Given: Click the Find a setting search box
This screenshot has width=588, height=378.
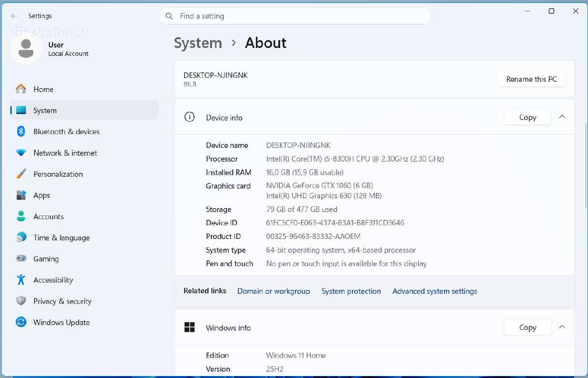Looking at the screenshot, I should (295, 16).
